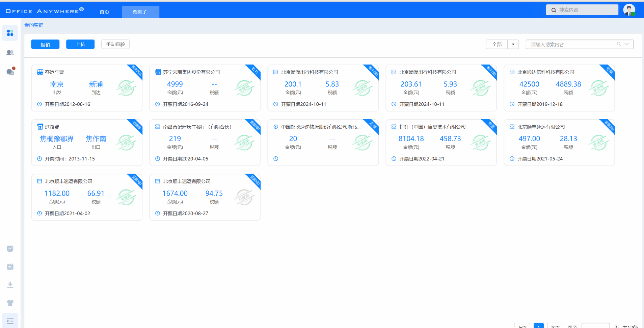Click the top global 搜索内容 search field

[586, 10]
